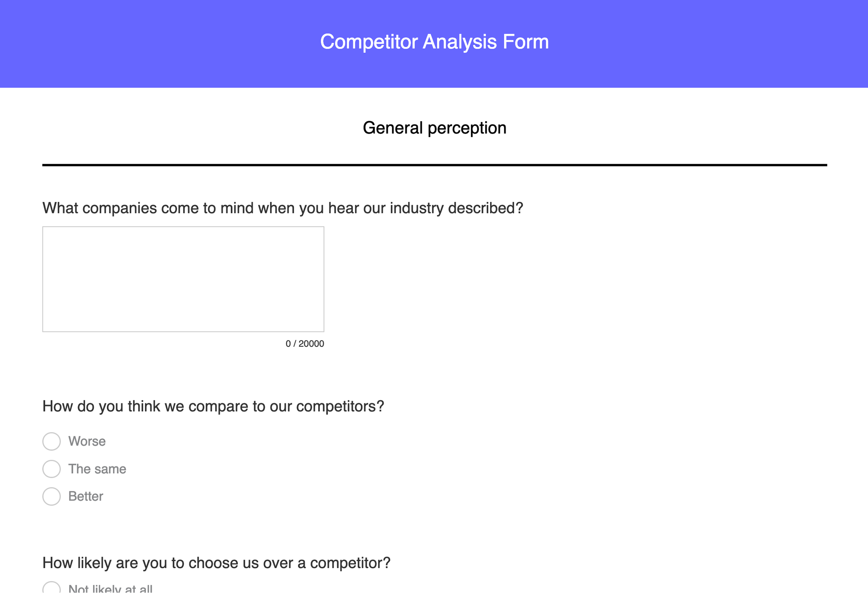Click the question about companies in our industry
Viewport: 868px width, 593px height.
283,208
